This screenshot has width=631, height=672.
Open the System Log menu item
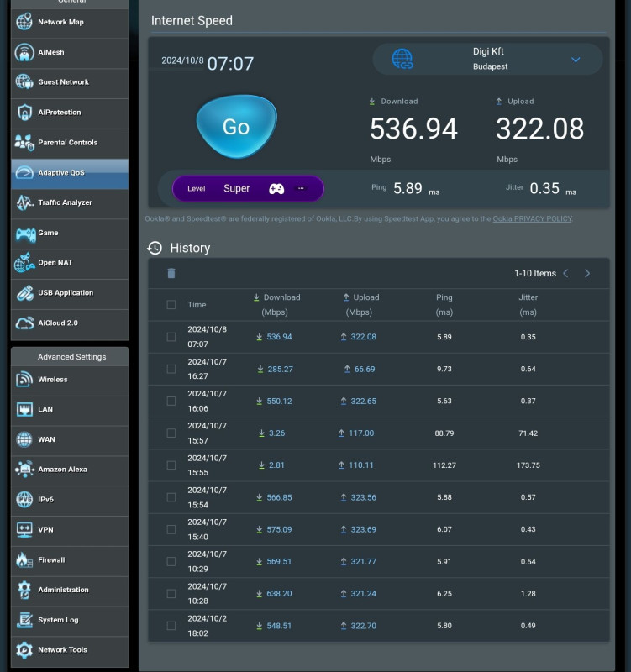70,620
